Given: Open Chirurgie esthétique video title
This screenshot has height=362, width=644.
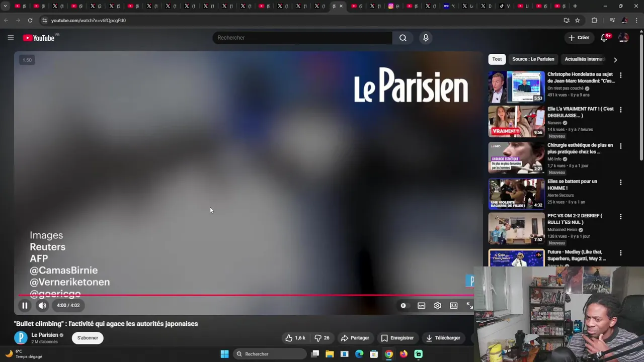Looking at the screenshot, I should [580, 148].
